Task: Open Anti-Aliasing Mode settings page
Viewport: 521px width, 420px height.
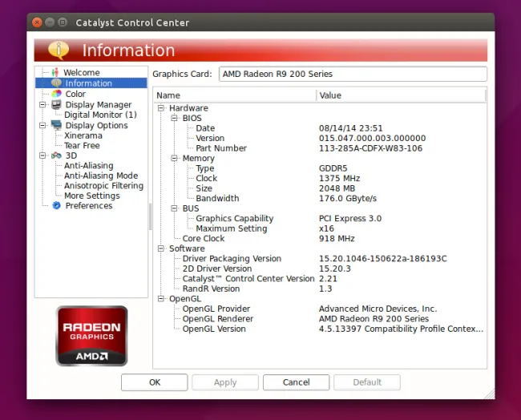Action: (x=101, y=176)
